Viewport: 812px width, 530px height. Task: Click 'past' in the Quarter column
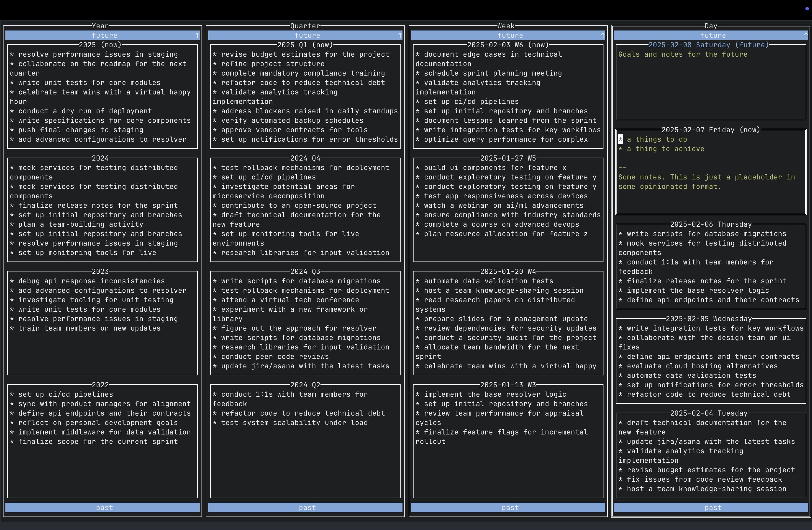tap(306, 508)
